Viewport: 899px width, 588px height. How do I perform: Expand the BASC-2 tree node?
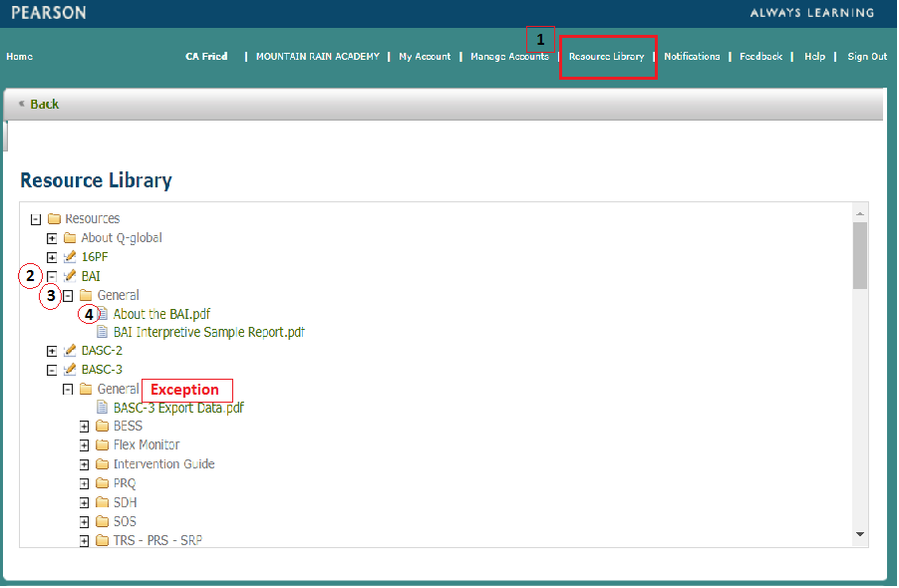(x=52, y=351)
